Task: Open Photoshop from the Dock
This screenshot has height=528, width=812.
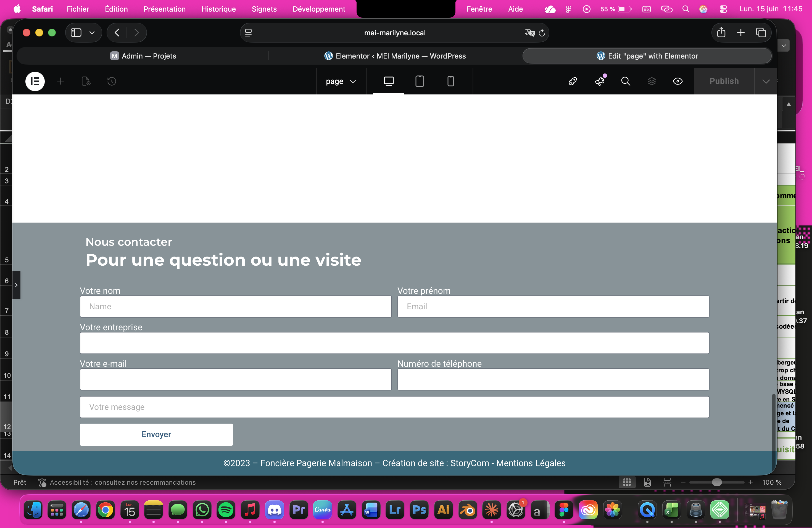Action: 419,510
